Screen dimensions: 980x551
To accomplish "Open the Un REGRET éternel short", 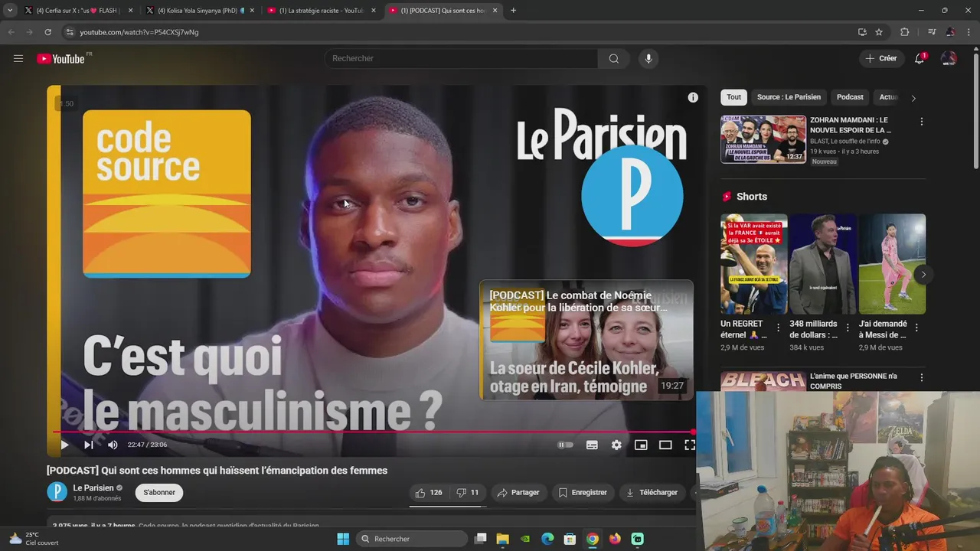I will pos(754,264).
